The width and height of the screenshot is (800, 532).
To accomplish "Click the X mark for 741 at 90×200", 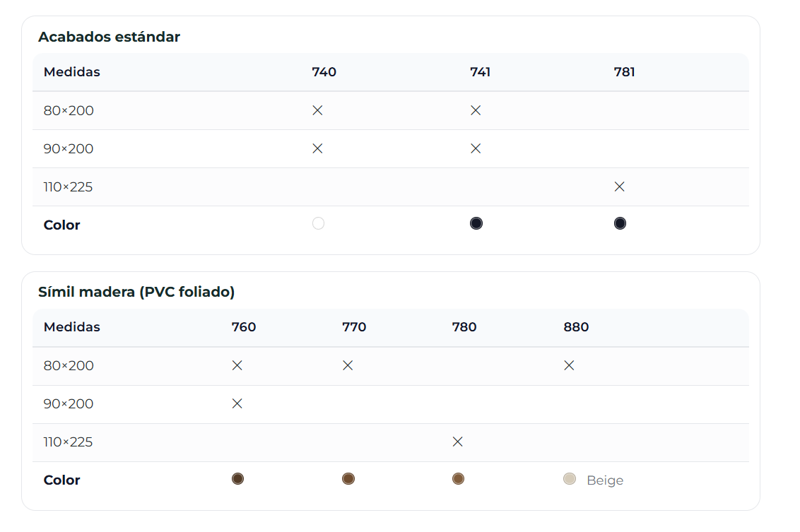I will [476, 148].
